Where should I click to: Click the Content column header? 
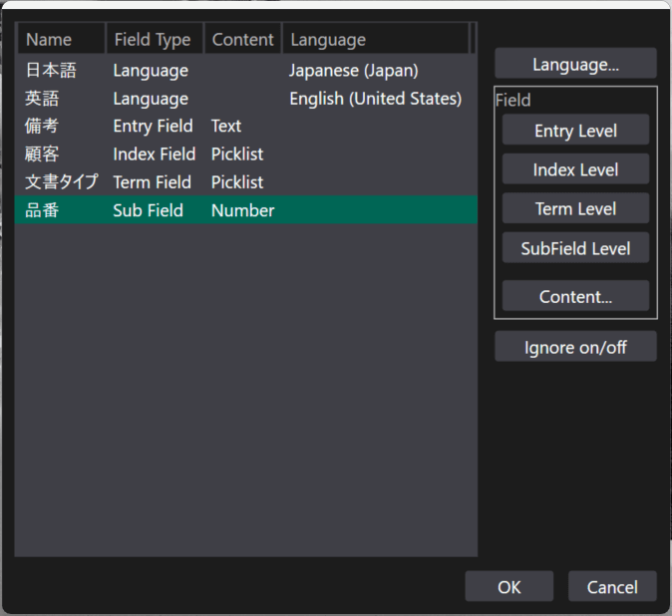click(242, 40)
